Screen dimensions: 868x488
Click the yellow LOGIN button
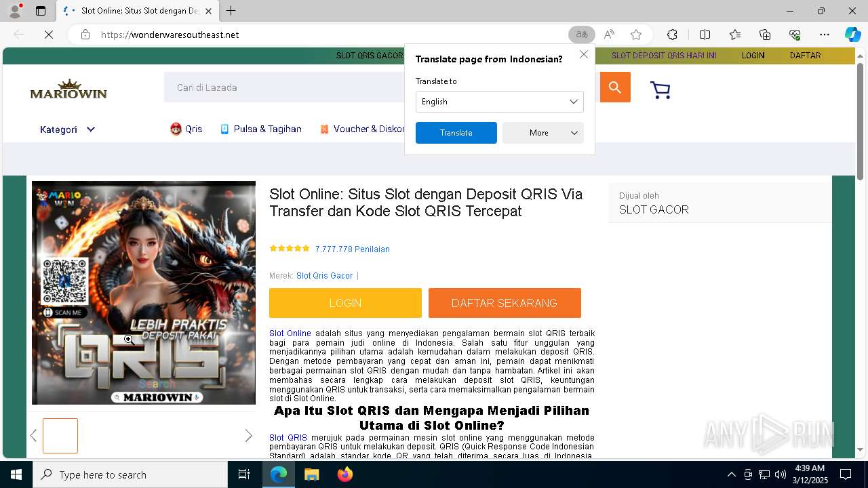(x=345, y=303)
